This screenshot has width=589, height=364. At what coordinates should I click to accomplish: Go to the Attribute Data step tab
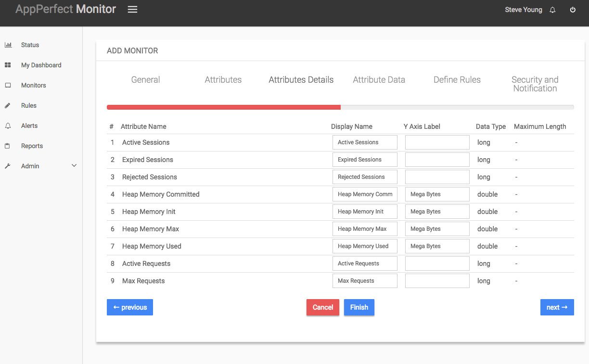point(379,80)
